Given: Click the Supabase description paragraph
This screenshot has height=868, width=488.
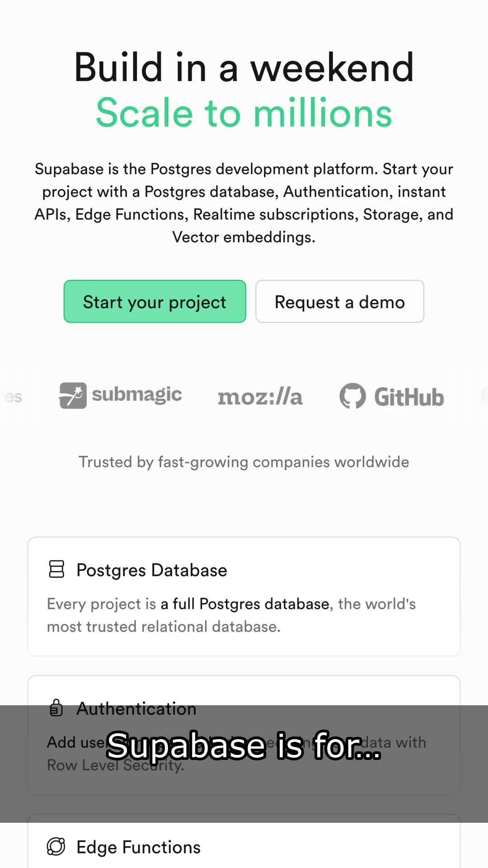Looking at the screenshot, I should pos(244,203).
